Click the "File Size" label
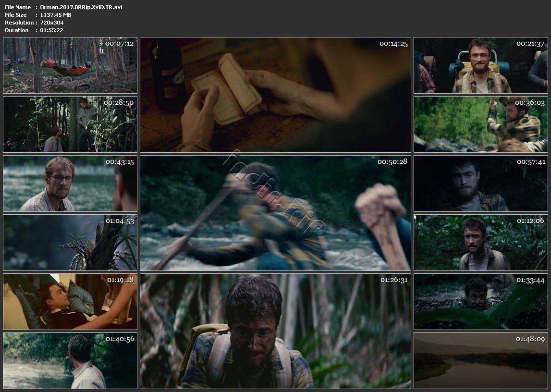Screen dimensions: 551x392 pyautogui.click(x=16, y=15)
